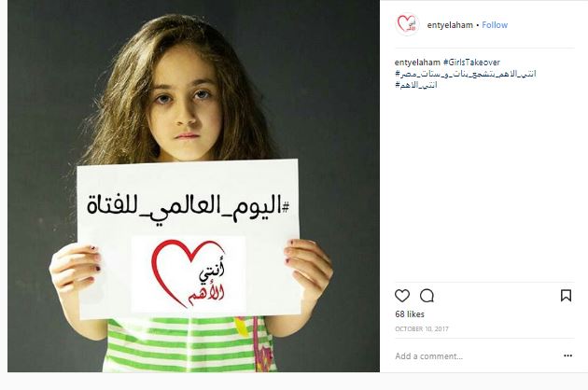Like the post with the heart icon

pyautogui.click(x=402, y=296)
